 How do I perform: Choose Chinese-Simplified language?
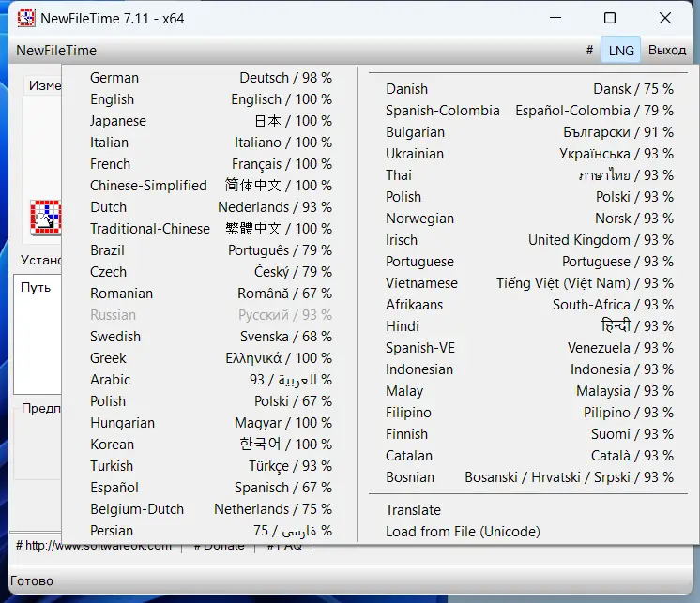point(210,186)
